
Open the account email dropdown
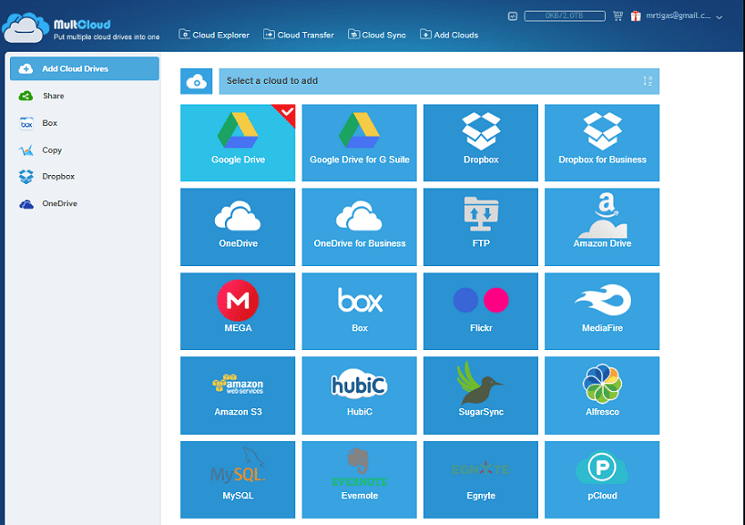point(684,16)
